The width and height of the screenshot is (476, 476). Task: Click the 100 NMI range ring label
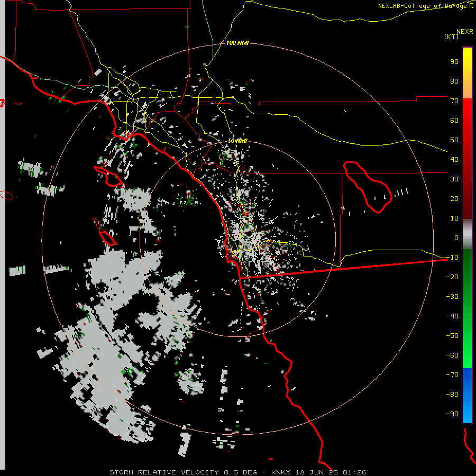237,43
